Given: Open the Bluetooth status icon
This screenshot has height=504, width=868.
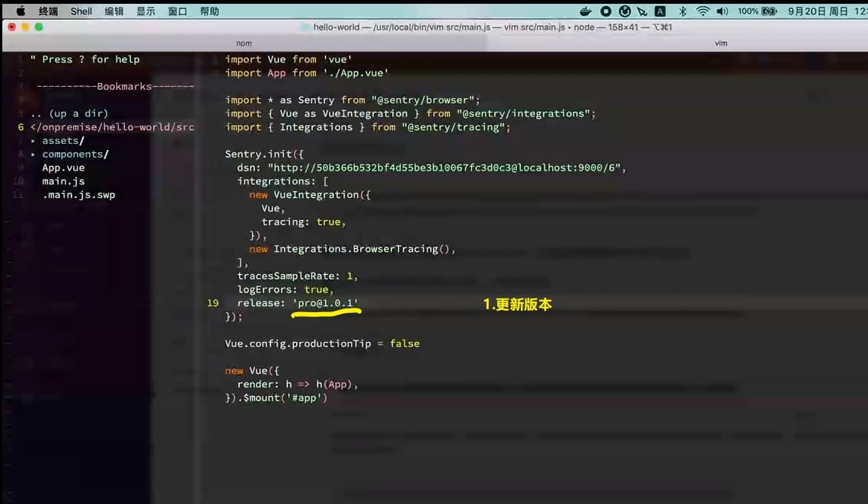Looking at the screenshot, I should [682, 11].
